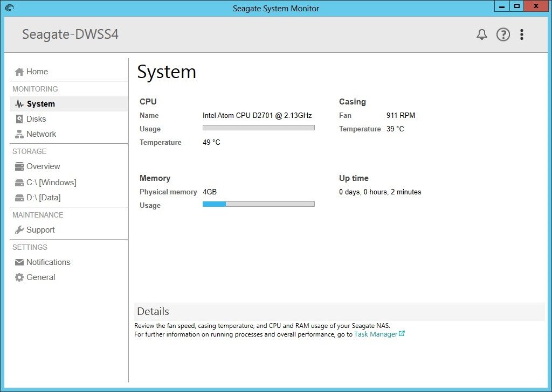Click the Memory usage progress bar
Image resolution: width=552 pixels, height=392 pixels.
[x=259, y=204]
